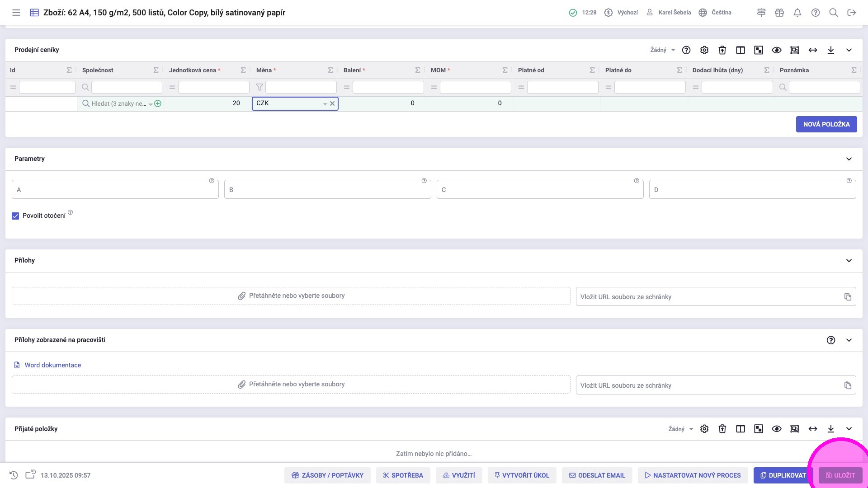Screen dimensions: 868x488
Task: Click the logout icon in header
Action: pos(852,13)
